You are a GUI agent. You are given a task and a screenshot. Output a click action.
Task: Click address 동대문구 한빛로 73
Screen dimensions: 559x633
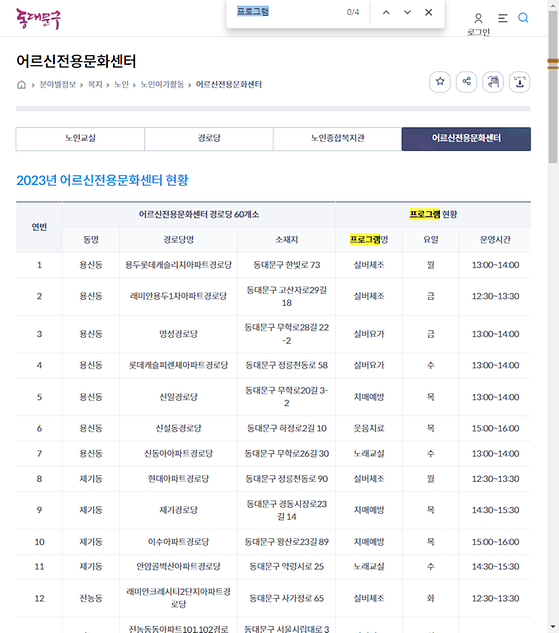[x=287, y=265]
